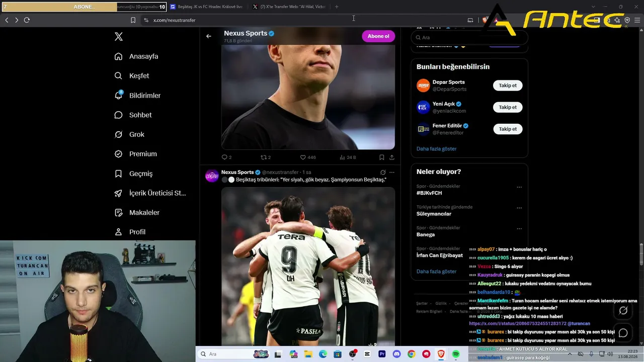This screenshot has height=362, width=644.
Task: Open Geçmiş in the sidebar
Action: (133, 173)
